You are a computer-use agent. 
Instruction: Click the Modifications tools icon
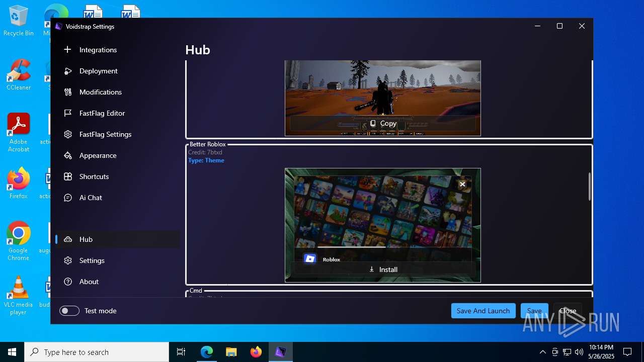tap(68, 92)
